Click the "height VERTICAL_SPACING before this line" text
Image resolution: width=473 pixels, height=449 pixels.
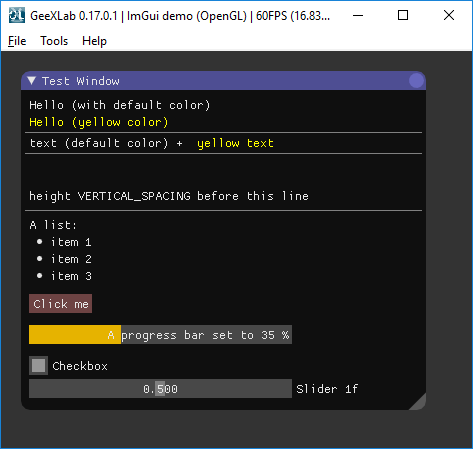[169, 196]
